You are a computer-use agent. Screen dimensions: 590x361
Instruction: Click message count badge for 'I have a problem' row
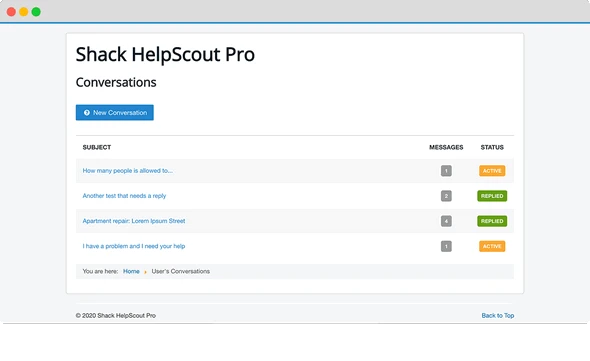(446, 246)
